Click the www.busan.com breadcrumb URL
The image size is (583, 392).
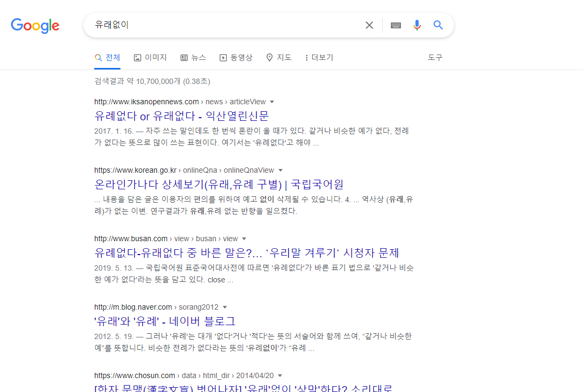[166, 239]
